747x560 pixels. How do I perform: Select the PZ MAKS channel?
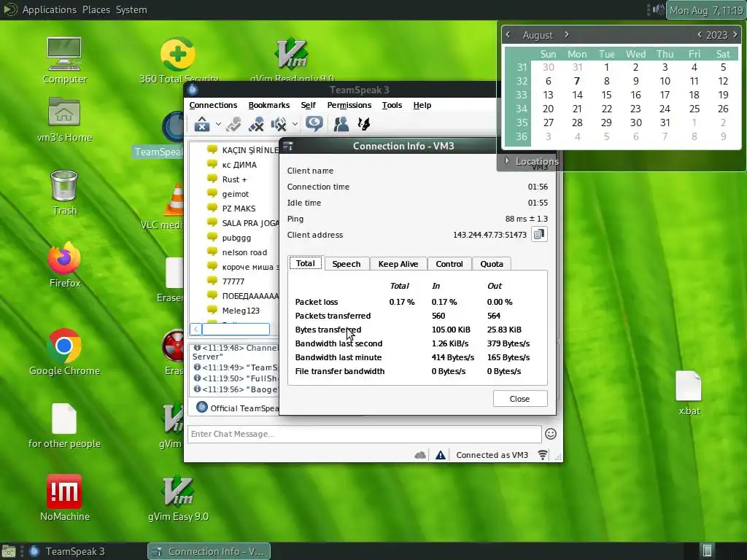(x=239, y=209)
